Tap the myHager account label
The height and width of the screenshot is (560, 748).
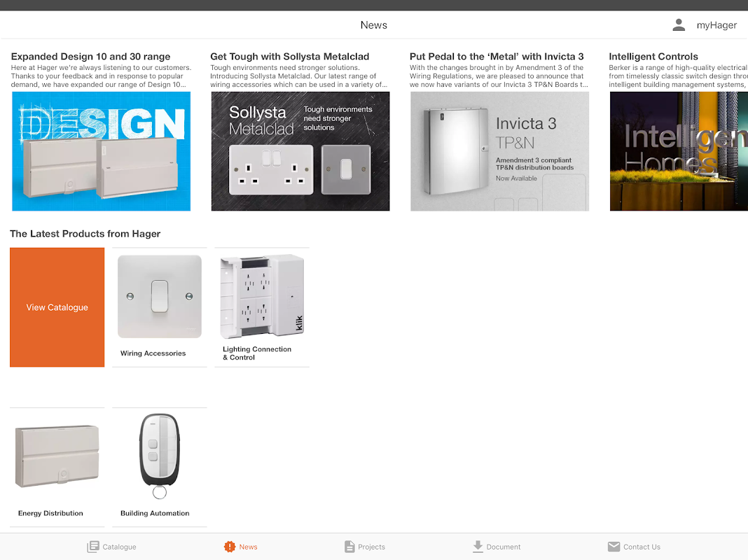pos(716,25)
